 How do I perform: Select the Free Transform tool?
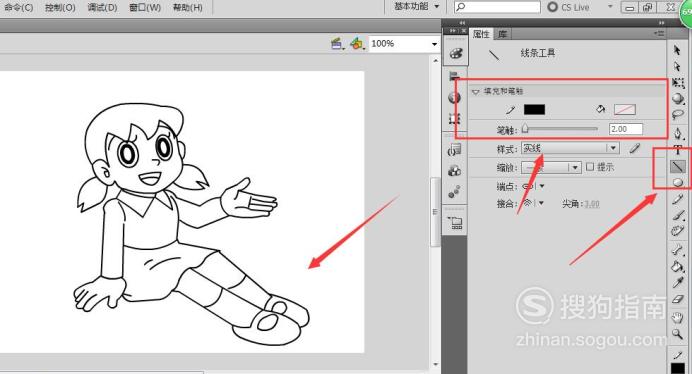[x=678, y=83]
